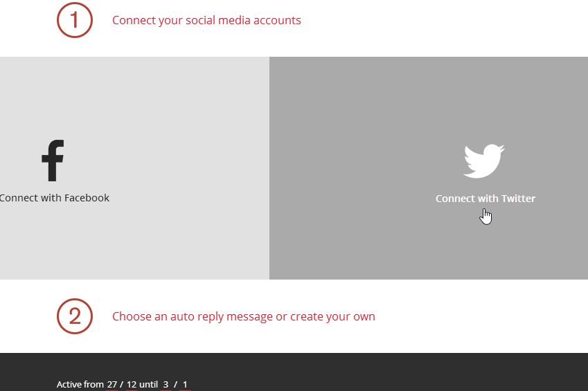
Task: Click the Facebook logo icon
Action: click(x=53, y=161)
